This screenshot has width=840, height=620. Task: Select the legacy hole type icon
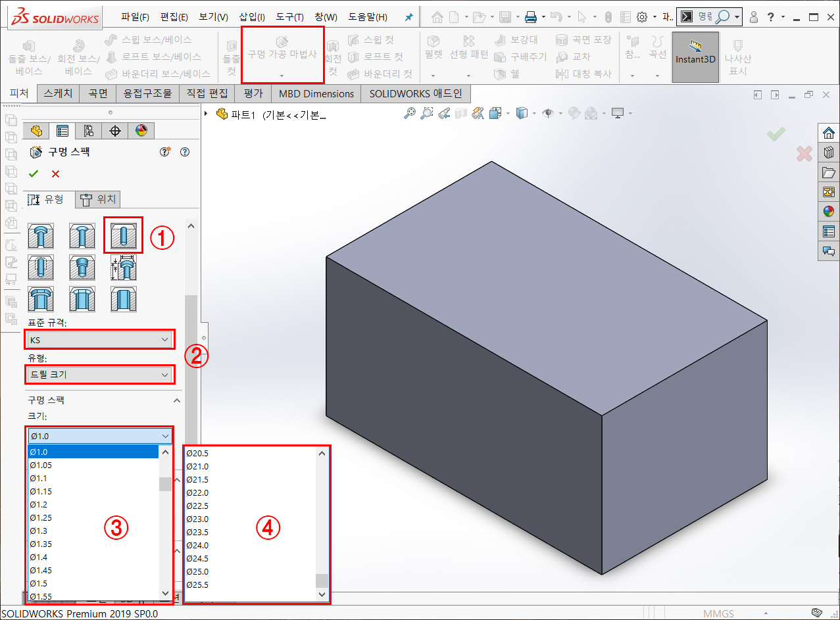pyautogui.click(x=123, y=268)
